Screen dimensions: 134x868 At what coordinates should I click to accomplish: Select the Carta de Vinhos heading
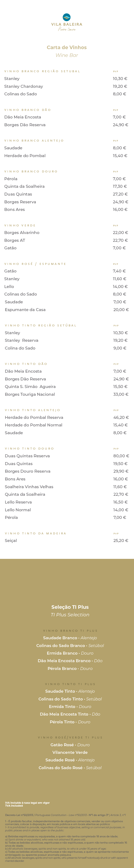(67, 48)
